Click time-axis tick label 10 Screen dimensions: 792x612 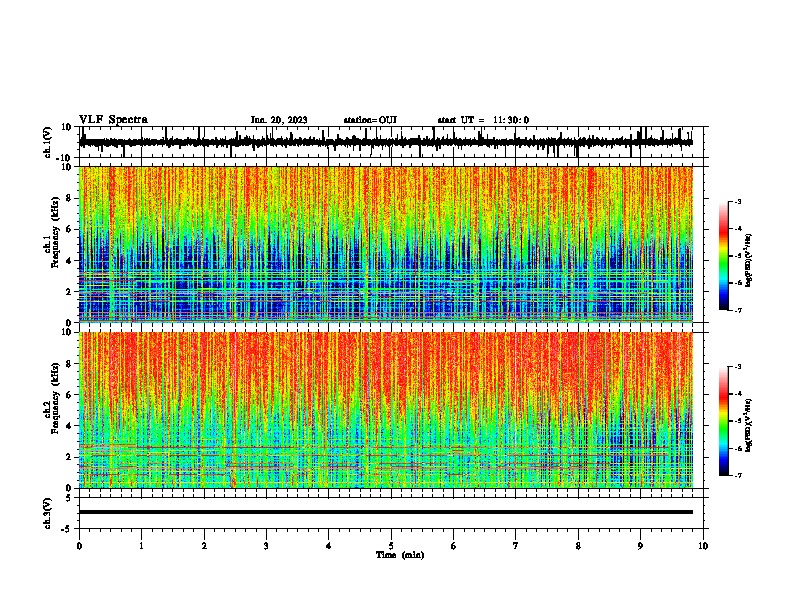[x=703, y=546]
